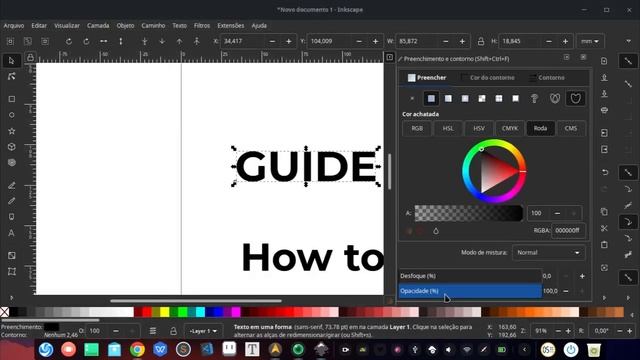Screen dimensions: 640x360
Task: Expand the color palette menu arrow
Action: (632, 314)
